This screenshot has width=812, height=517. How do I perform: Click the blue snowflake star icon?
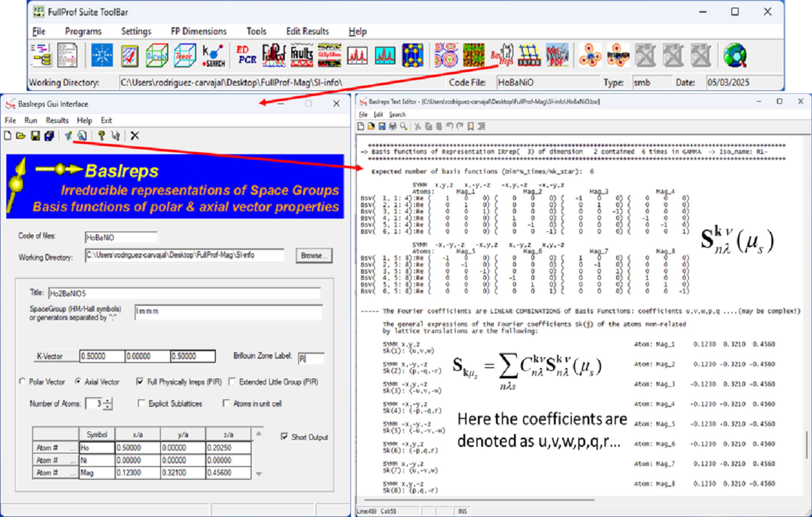tap(102, 55)
